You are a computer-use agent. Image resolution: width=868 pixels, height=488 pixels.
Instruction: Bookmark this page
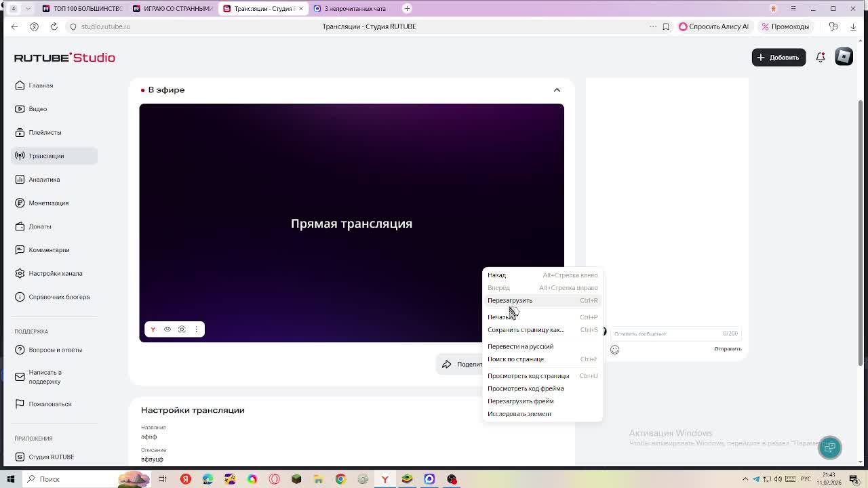666,26
